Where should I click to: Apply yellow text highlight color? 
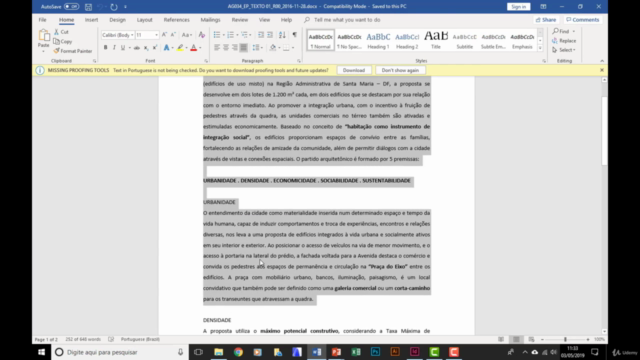180,48
